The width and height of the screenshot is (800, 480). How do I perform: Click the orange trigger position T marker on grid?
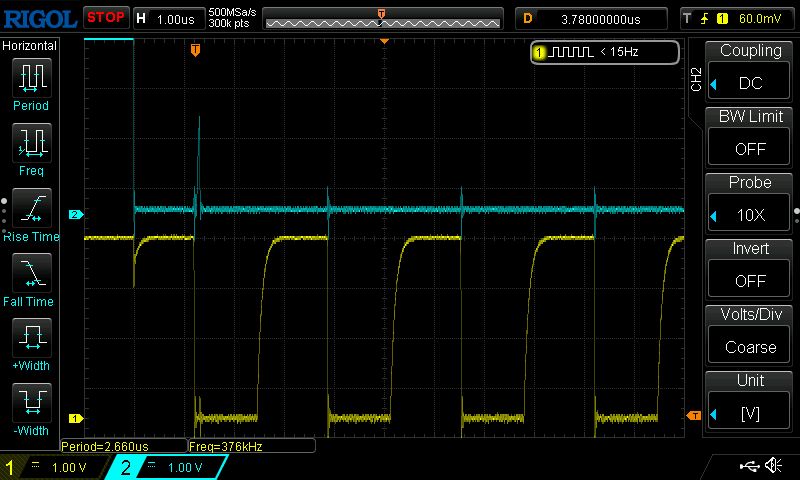coord(195,50)
